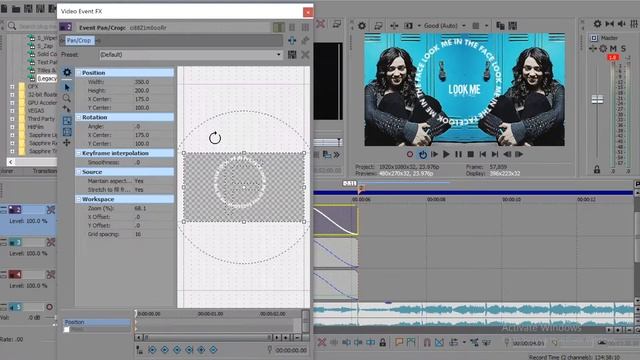
Task: Click the video event on track 2
Action: tap(336, 220)
